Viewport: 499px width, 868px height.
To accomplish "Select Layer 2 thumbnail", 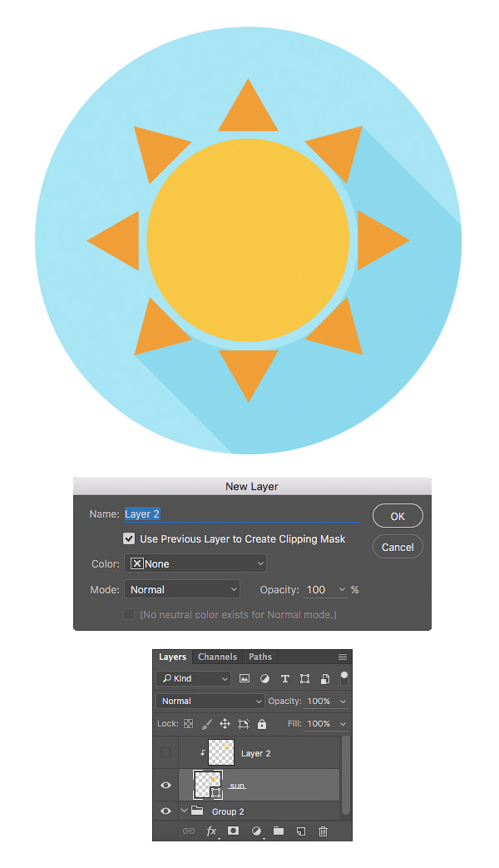I will [221, 753].
